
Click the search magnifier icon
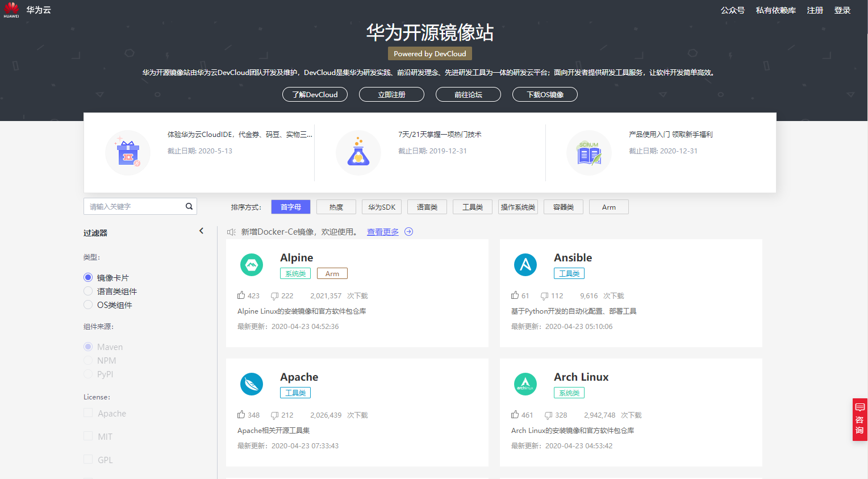click(x=189, y=206)
